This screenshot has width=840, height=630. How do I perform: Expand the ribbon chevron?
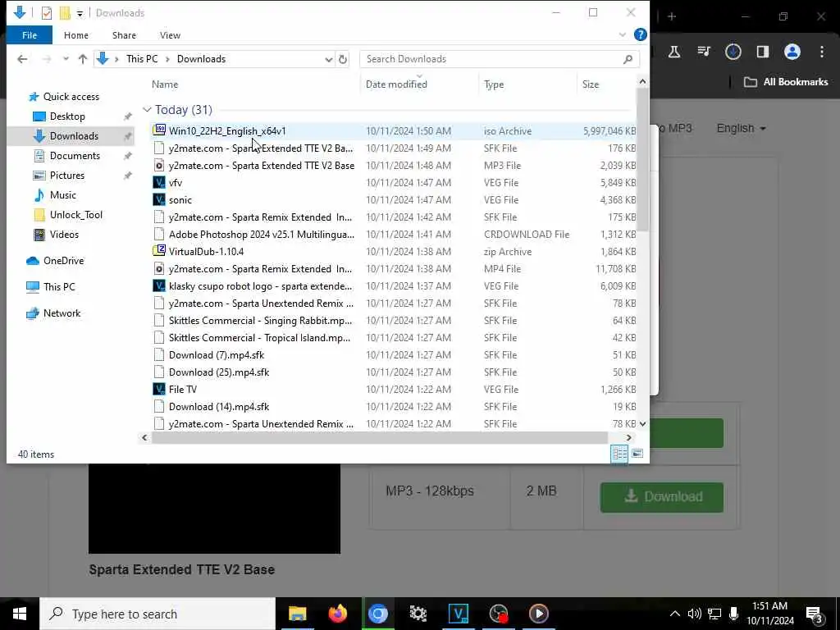click(622, 34)
